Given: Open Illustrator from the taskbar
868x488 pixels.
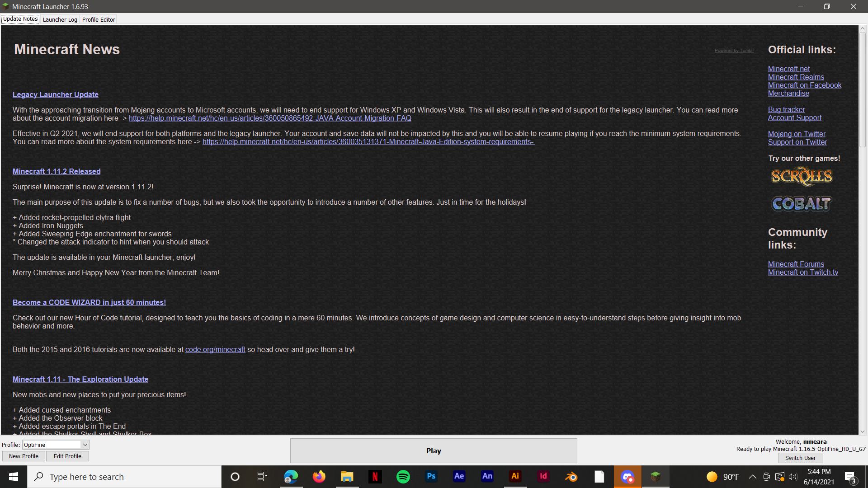Looking at the screenshot, I should click(515, 477).
